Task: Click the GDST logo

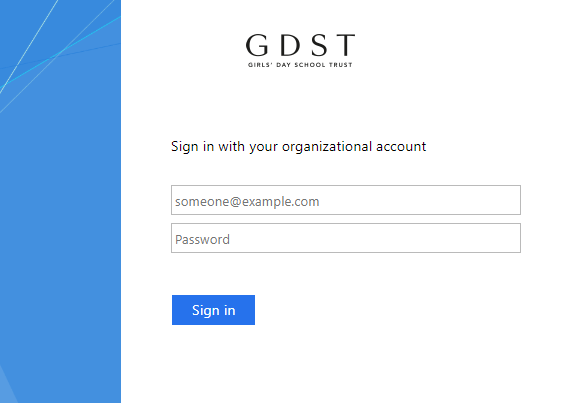Action: [300, 51]
